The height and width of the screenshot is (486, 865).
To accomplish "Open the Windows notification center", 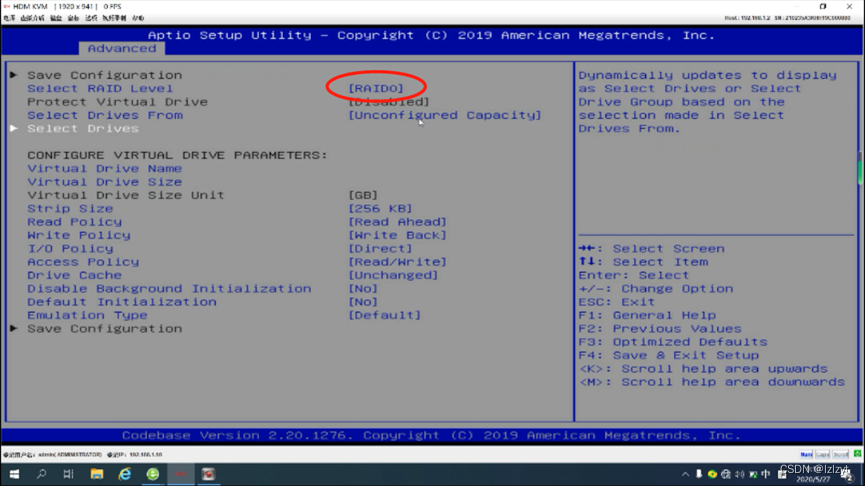I will tap(848, 475).
